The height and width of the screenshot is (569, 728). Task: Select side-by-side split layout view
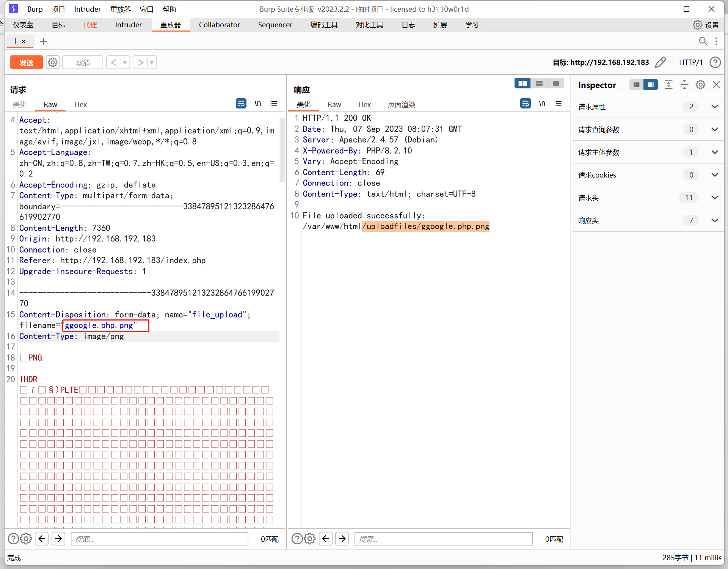[x=522, y=83]
